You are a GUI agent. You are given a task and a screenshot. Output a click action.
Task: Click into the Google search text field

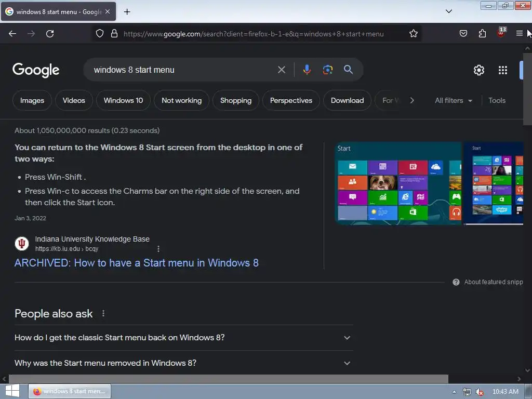tap(183, 70)
